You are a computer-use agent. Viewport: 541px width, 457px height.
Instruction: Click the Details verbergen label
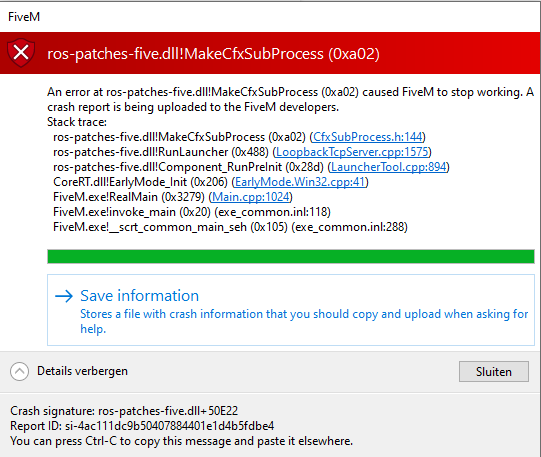click(82, 371)
